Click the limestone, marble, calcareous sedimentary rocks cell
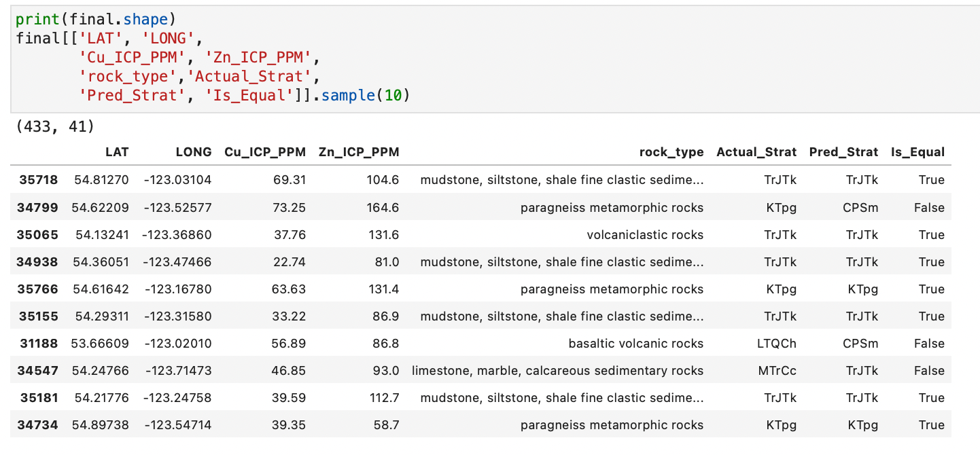Viewport: 980px width, 455px height. pyautogui.click(x=557, y=370)
